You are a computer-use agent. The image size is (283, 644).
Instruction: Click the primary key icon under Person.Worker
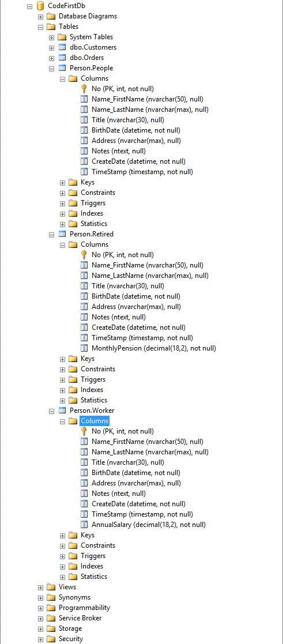click(84, 431)
